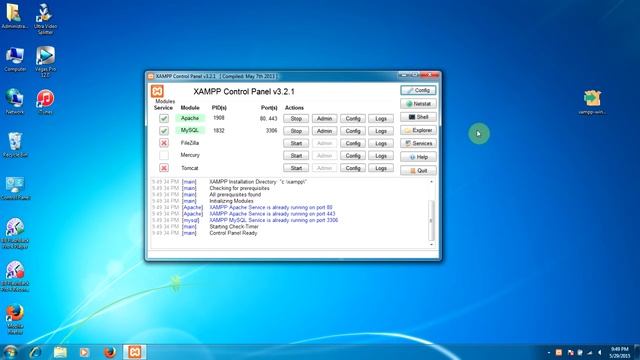The width and height of the screenshot is (640, 360).
Task: Start the Mercury module
Action: [296, 156]
